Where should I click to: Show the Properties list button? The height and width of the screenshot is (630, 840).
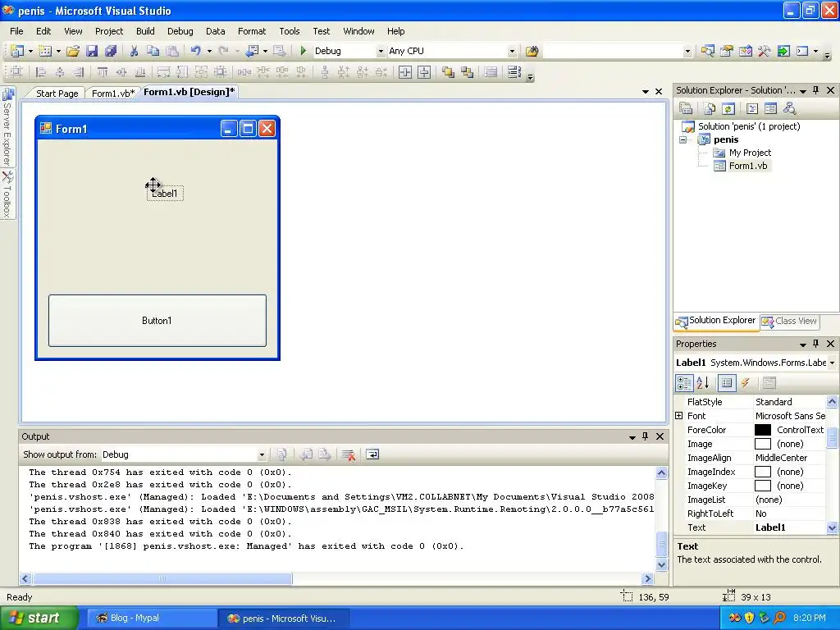[727, 383]
